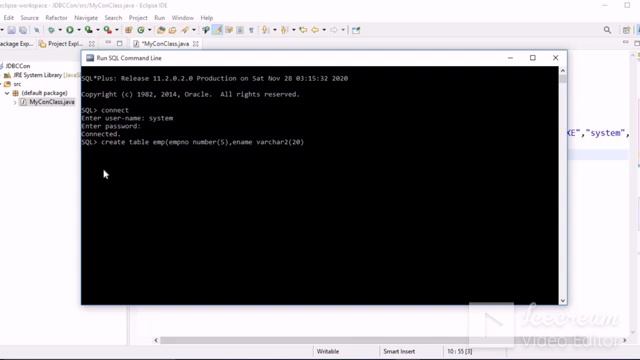Open the Edit menu
Viewport: 640px width, 360px height.
click(9, 18)
